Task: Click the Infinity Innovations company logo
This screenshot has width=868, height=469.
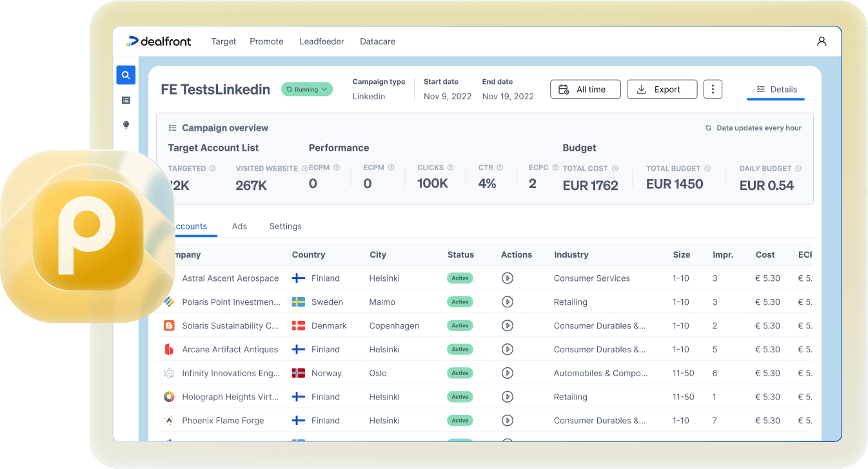Action: pos(169,373)
